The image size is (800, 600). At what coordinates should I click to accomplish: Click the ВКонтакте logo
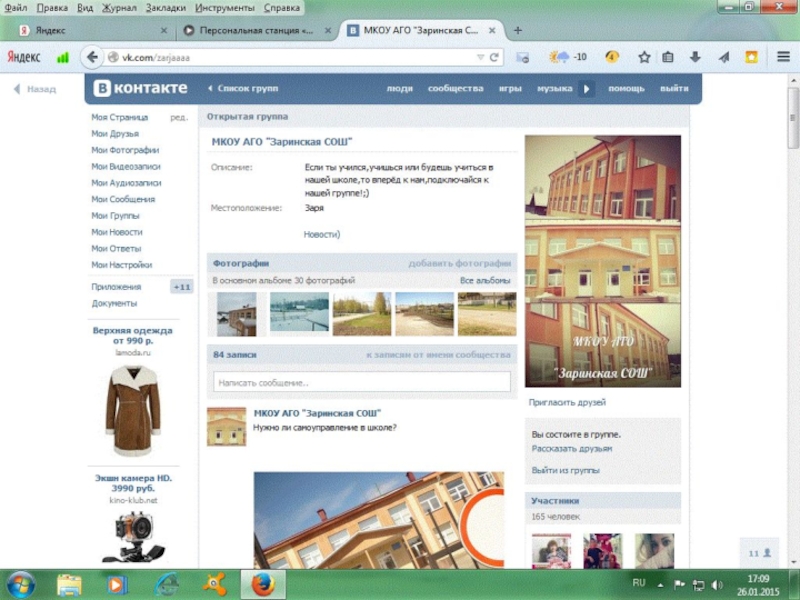[140, 88]
